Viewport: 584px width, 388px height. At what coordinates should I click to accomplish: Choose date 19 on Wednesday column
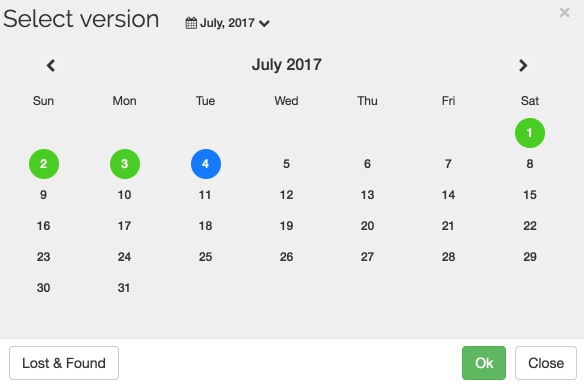pos(286,226)
